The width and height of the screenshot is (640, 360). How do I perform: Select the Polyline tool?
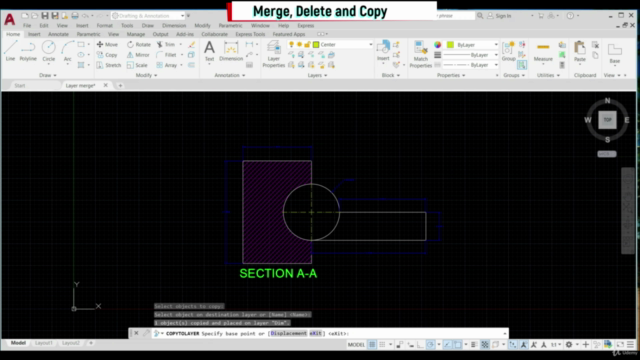coord(28,51)
